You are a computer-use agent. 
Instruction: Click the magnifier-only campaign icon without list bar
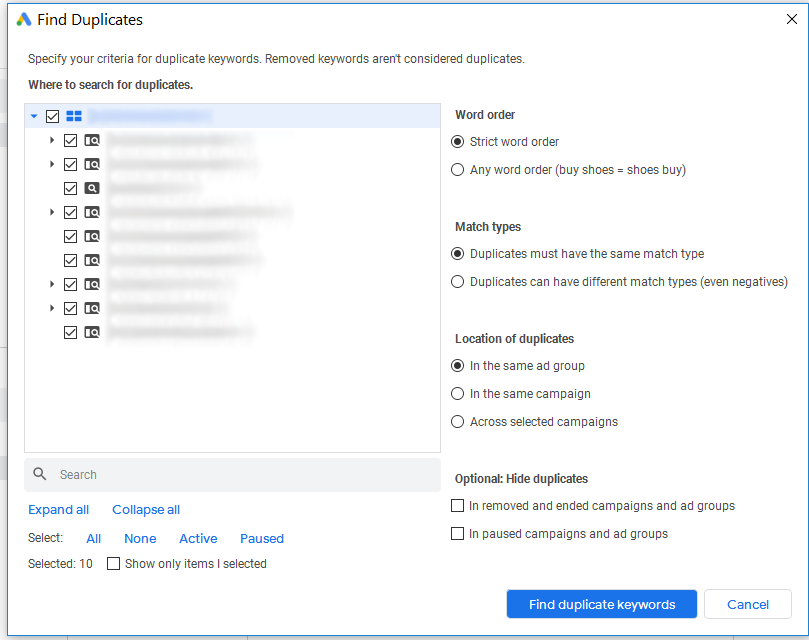[92, 188]
